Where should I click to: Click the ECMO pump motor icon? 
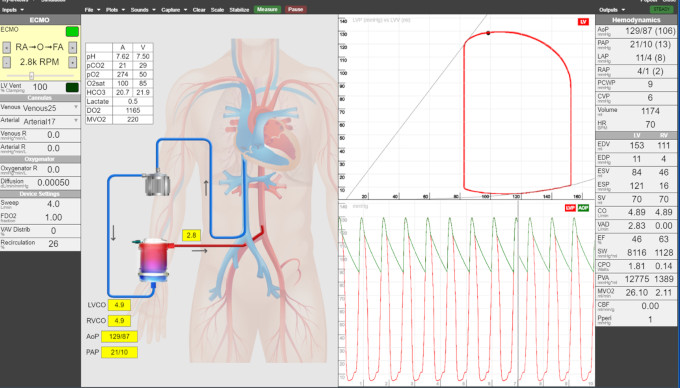[157, 184]
